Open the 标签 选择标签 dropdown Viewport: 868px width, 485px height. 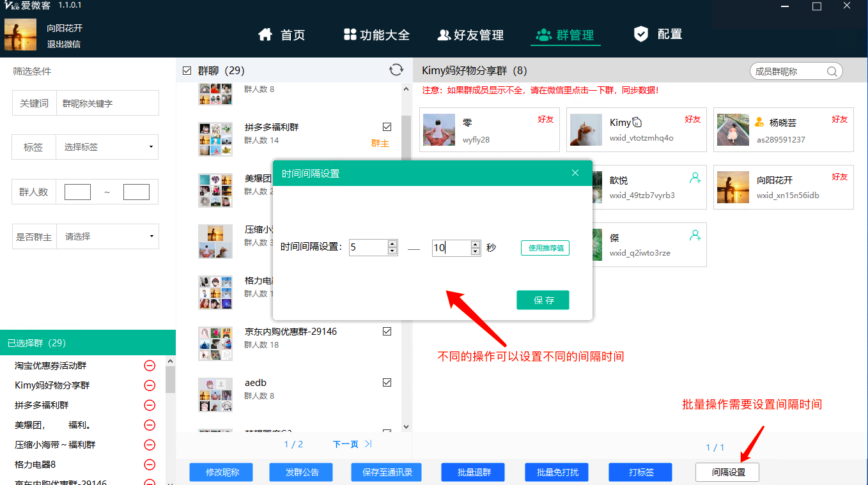107,147
